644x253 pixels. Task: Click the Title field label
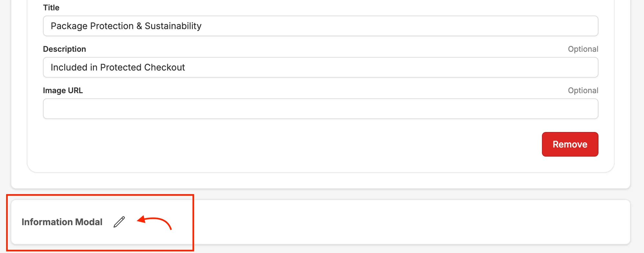(x=51, y=8)
